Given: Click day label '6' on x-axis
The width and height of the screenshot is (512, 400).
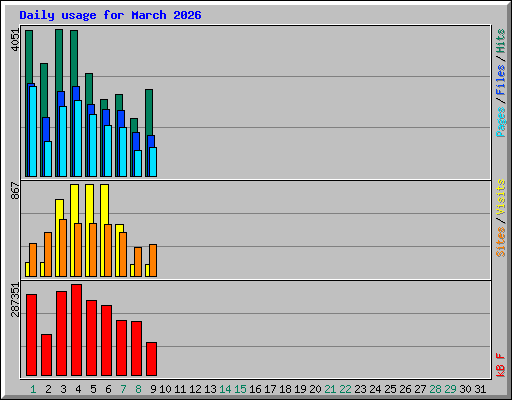Looking at the screenshot, I should point(108,389).
